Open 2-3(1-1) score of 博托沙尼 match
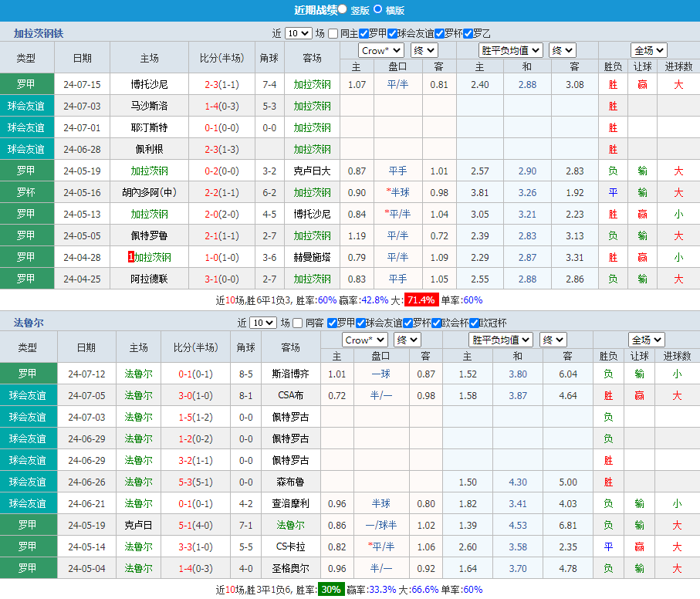Screen dimensions: 700x599 click(221, 84)
